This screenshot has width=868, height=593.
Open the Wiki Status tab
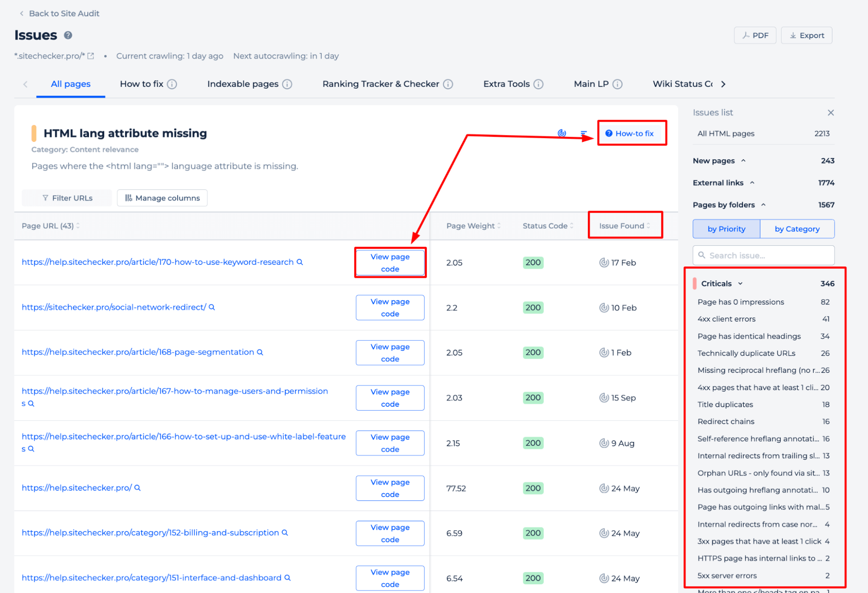(x=683, y=84)
